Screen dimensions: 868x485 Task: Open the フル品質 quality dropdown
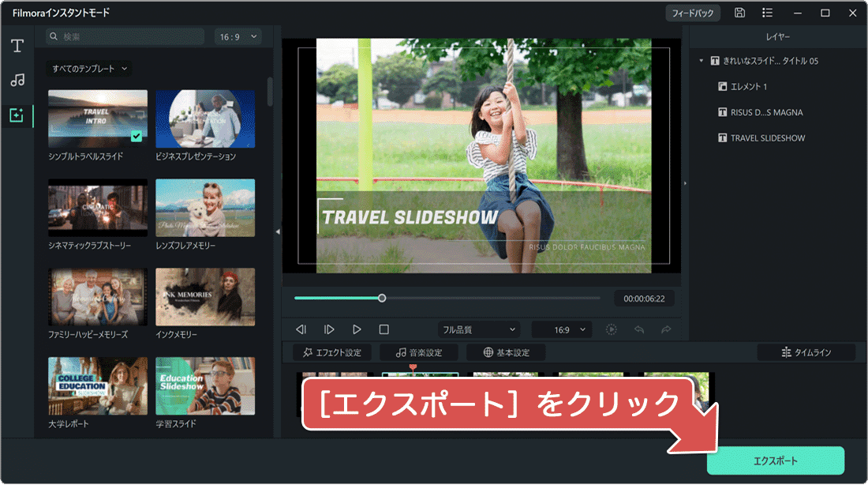478,329
